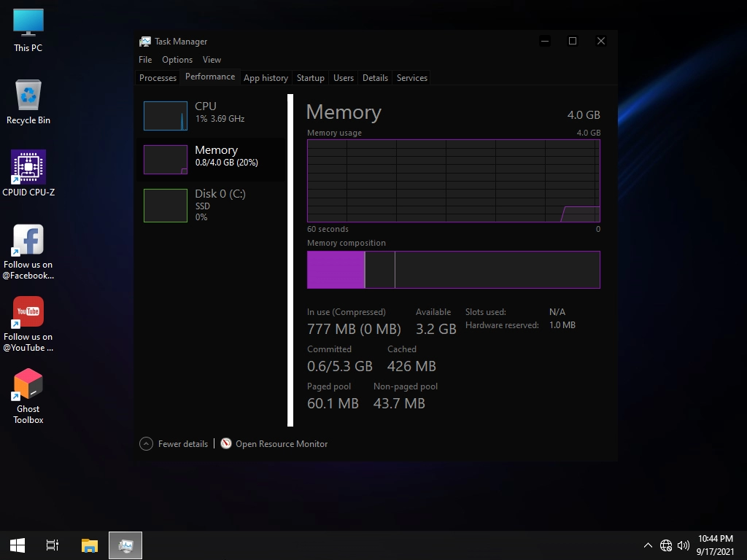Launch CPUID CPU-Z shortcut
Image resolution: width=747 pixels, height=560 pixels.
coord(28,174)
